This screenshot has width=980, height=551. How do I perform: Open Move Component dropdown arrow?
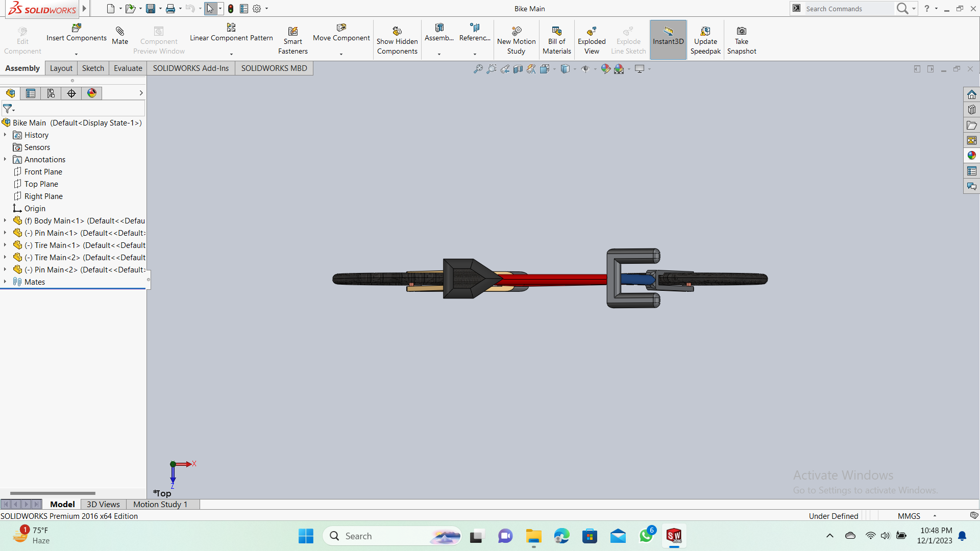[341, 54]
